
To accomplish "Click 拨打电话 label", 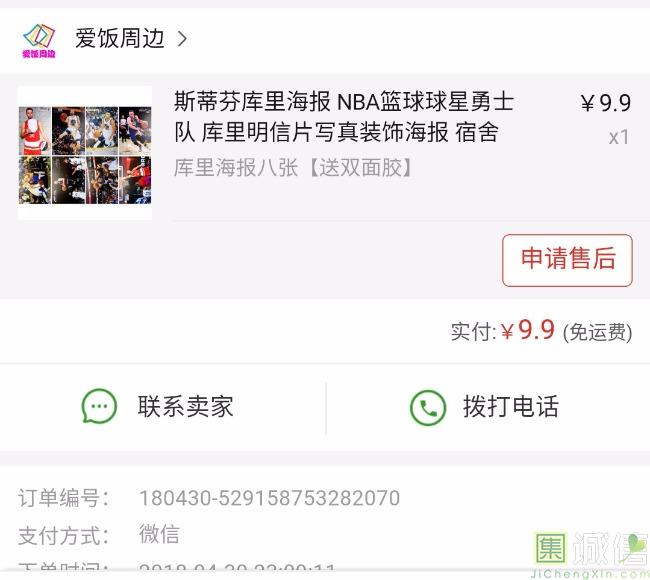I will tap(511, 406).
